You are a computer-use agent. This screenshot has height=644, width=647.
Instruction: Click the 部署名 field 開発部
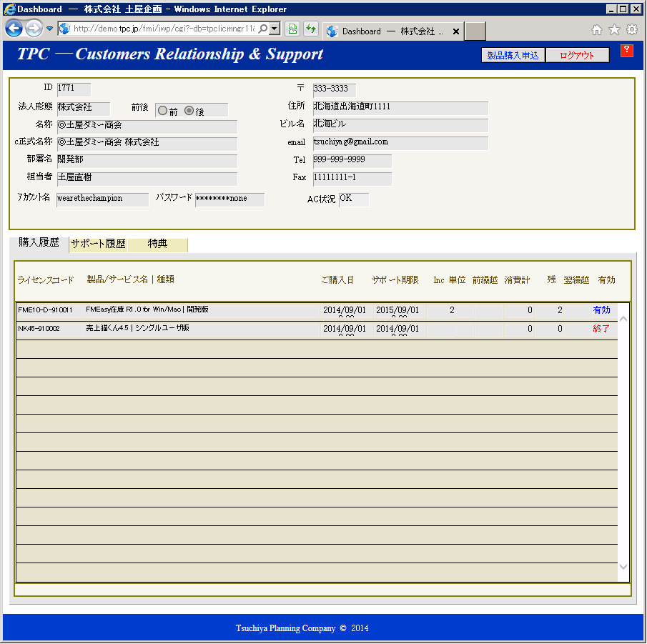coord(147,161)
